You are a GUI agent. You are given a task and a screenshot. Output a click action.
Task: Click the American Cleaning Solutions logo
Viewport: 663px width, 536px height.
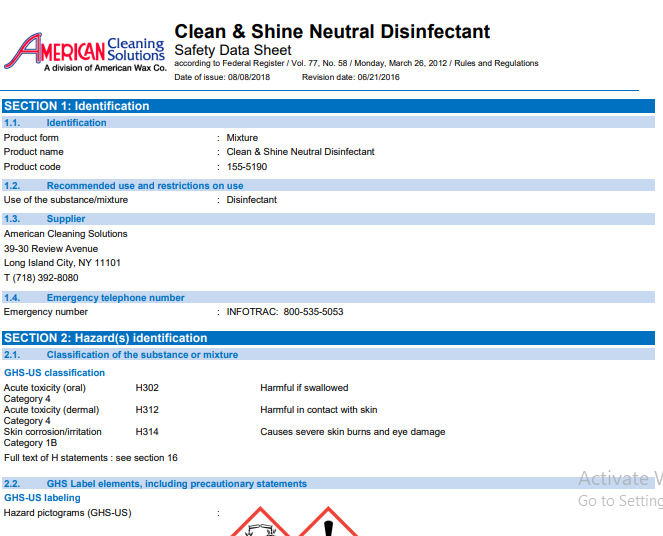85,52
